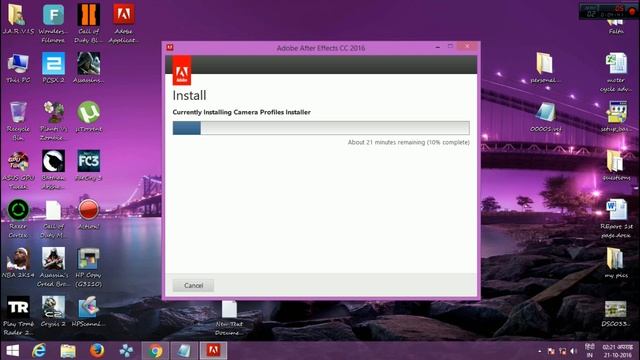640x360 pixels.
Task: Select the HPScanner desktop icon
Action: (x=88, y=312)
